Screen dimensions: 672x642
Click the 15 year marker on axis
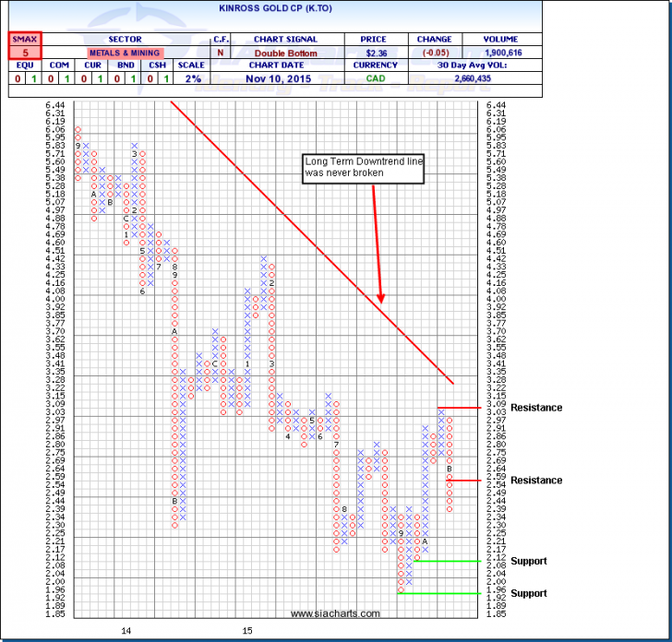click(x=247, y=630)
